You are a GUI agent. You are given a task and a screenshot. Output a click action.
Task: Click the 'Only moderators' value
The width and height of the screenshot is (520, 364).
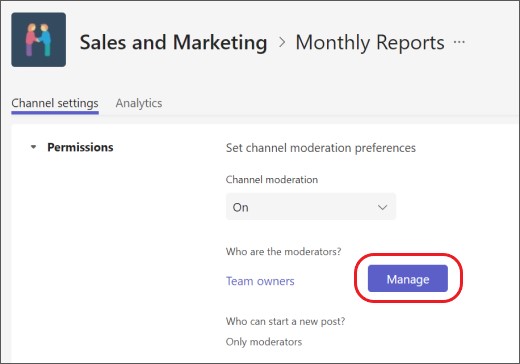click(x=264, y=342)
